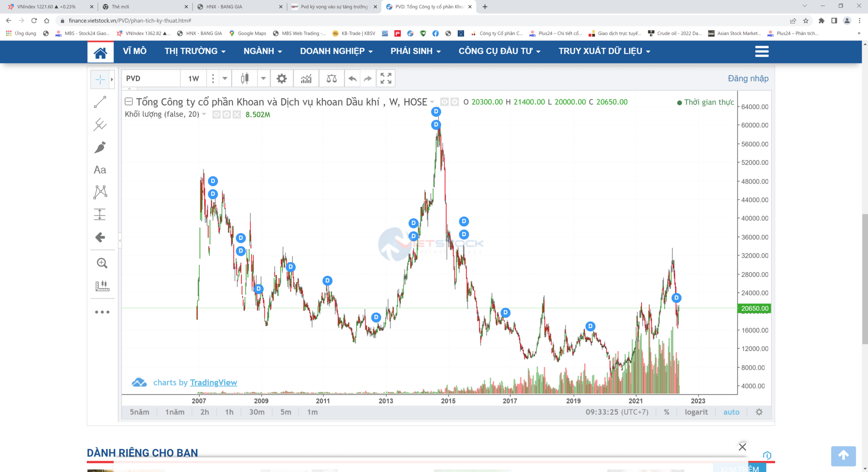The height and width of the screenshot is (472, 868).
Task: Close the advertisement banner with X
Action: pyautogui.click(x=742, y=447)
